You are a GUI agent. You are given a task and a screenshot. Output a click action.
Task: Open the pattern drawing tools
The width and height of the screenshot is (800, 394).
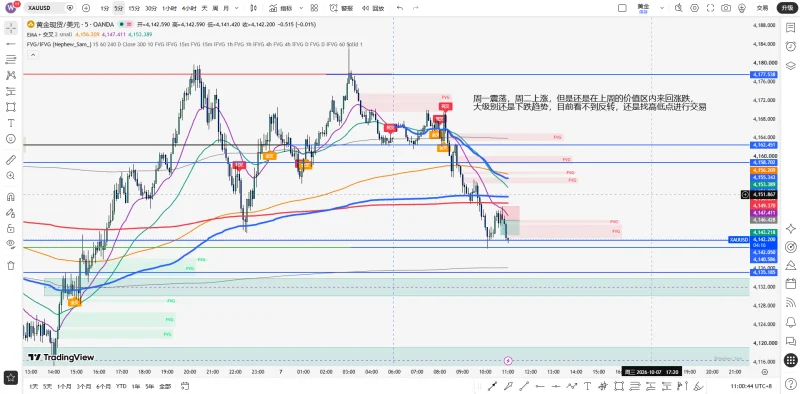point(11,76)
